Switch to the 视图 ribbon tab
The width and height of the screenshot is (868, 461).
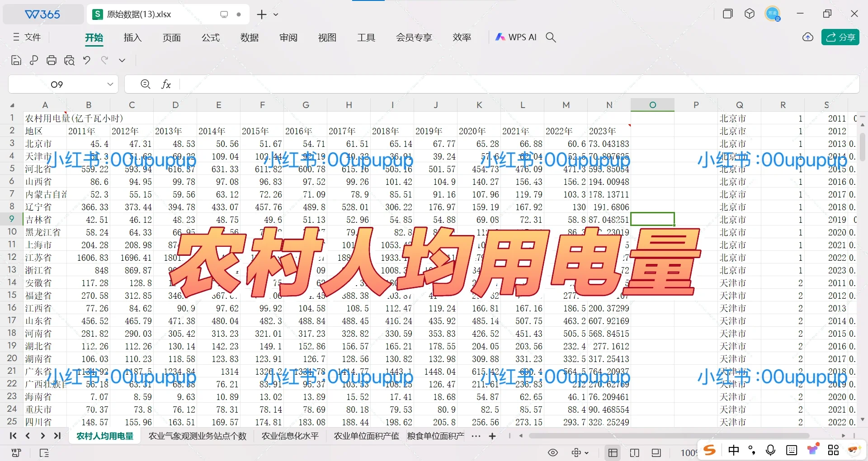[x=327, y=38]
